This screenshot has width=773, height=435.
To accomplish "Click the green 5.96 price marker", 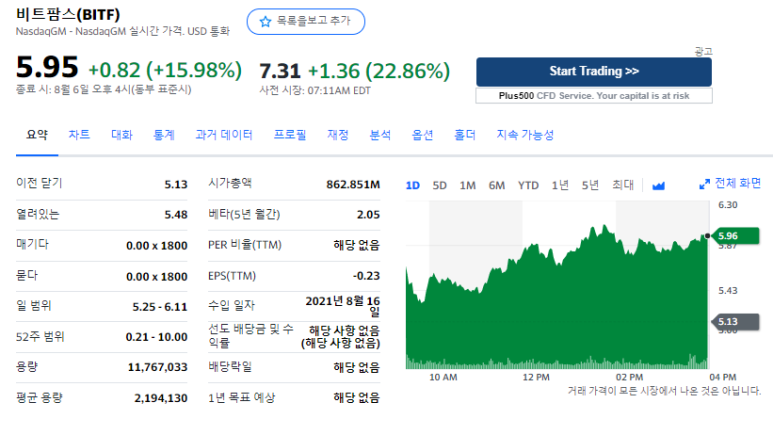I will click(x=734, y=236).
